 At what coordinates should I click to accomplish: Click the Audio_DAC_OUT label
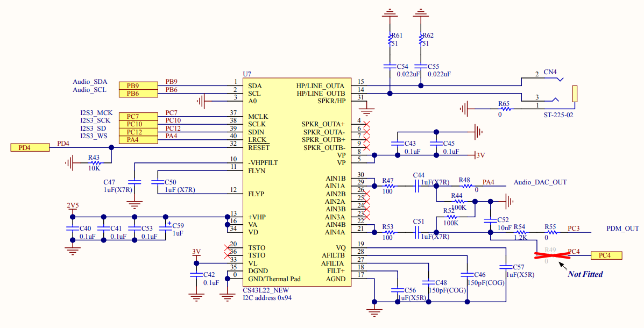[540, 182]
